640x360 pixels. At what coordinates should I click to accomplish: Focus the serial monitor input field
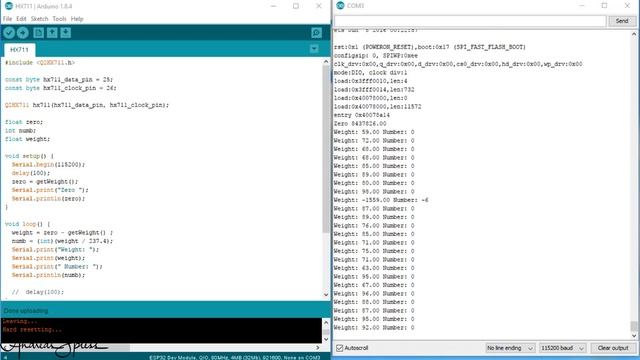click(470, 21)
